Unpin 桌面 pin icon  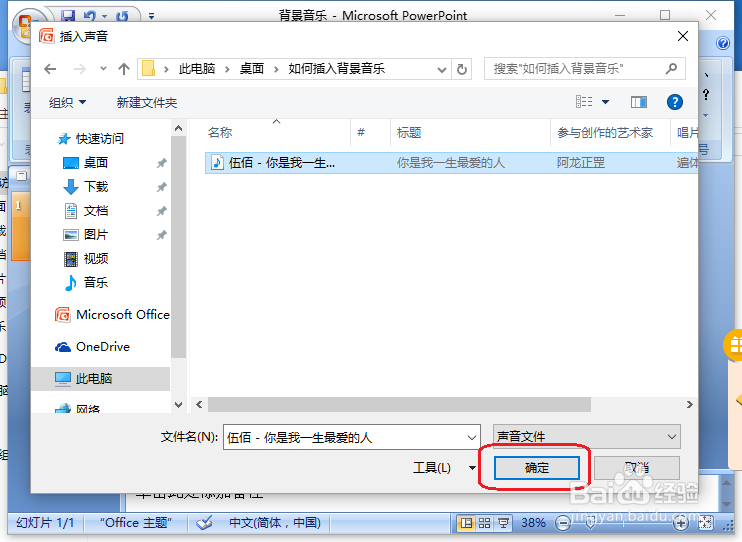pos(161,163)
